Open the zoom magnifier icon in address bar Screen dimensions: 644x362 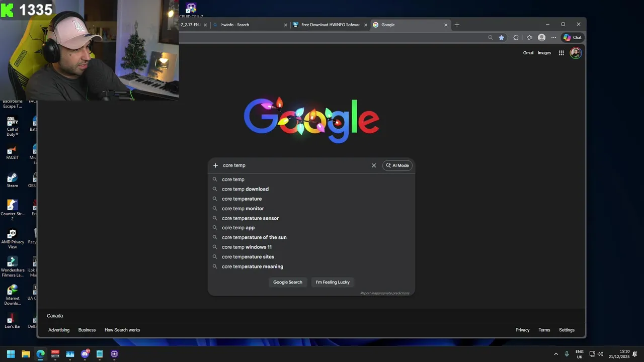click(491, 37)
